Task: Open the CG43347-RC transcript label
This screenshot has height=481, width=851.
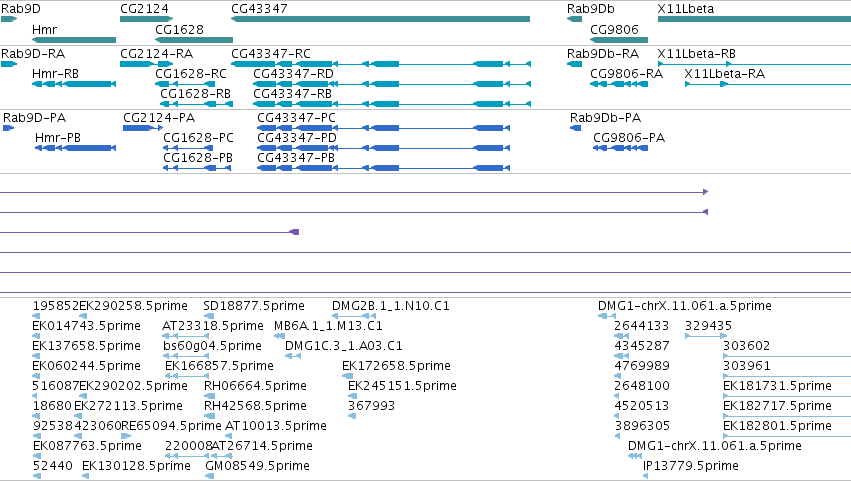Action: pyautogui.click(x=271, y=54)
